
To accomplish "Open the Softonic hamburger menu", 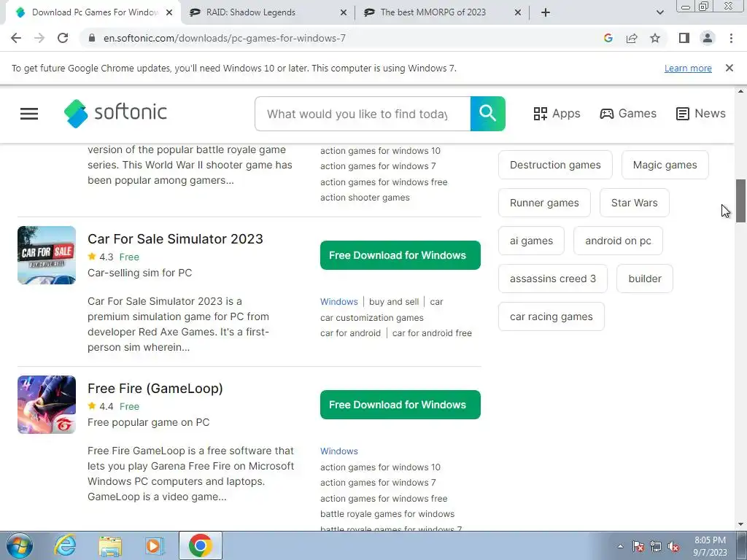I will tap(29, 113).
